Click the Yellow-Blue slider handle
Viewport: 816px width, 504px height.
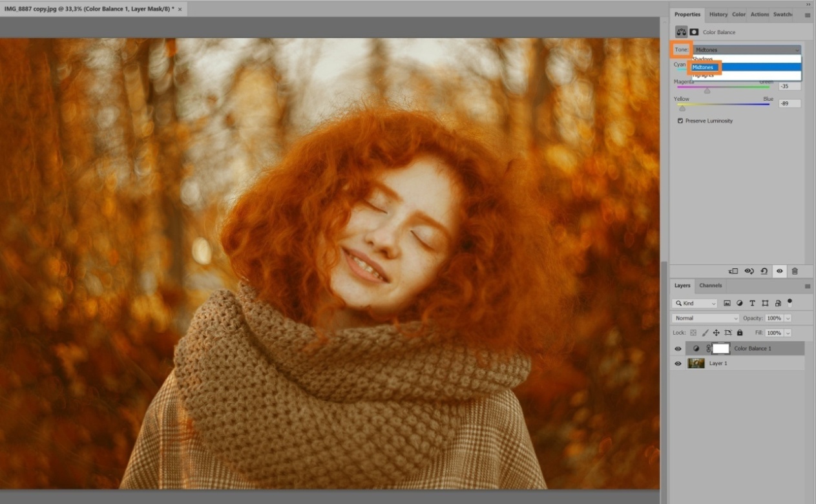(682, 109)
